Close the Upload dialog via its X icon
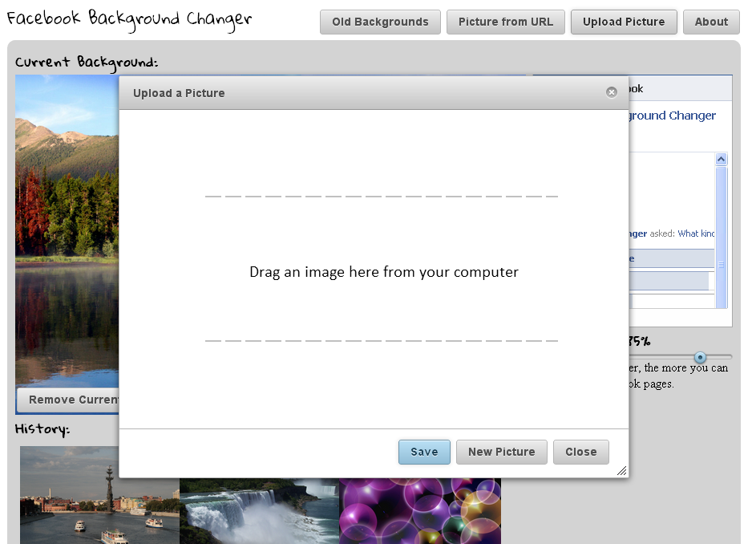The width and height of the screenshot is (756, 544). (x=612, y=91)
